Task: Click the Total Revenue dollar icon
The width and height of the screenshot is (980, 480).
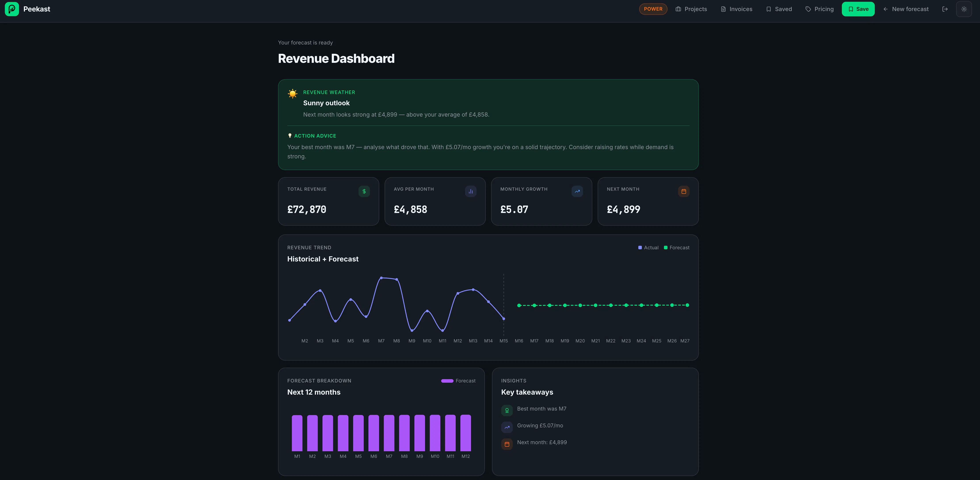Action: click(364, 192)
